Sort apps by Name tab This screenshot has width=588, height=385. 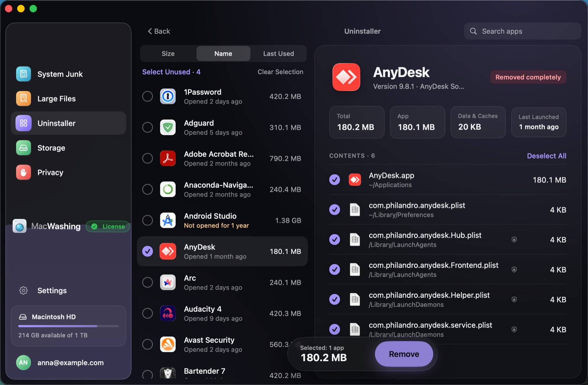(223, 54)
